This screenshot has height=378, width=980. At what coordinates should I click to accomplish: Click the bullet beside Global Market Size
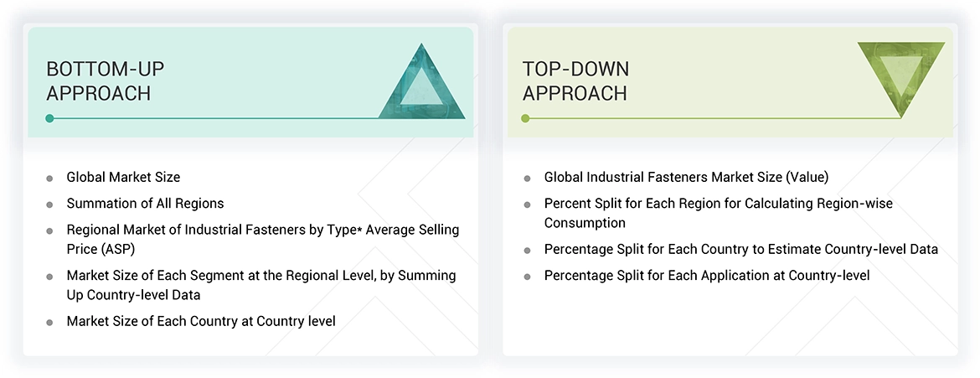point(49,179)
